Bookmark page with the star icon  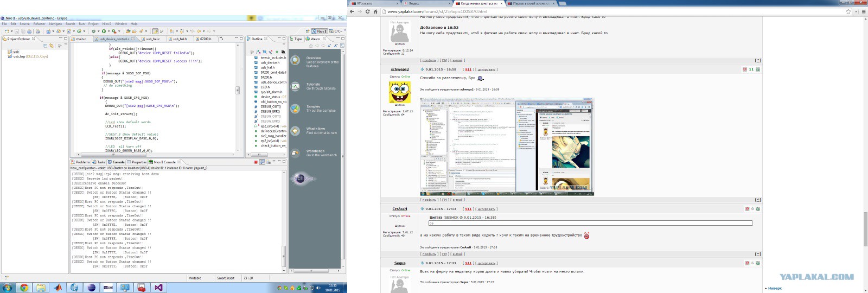pos(848,11)
